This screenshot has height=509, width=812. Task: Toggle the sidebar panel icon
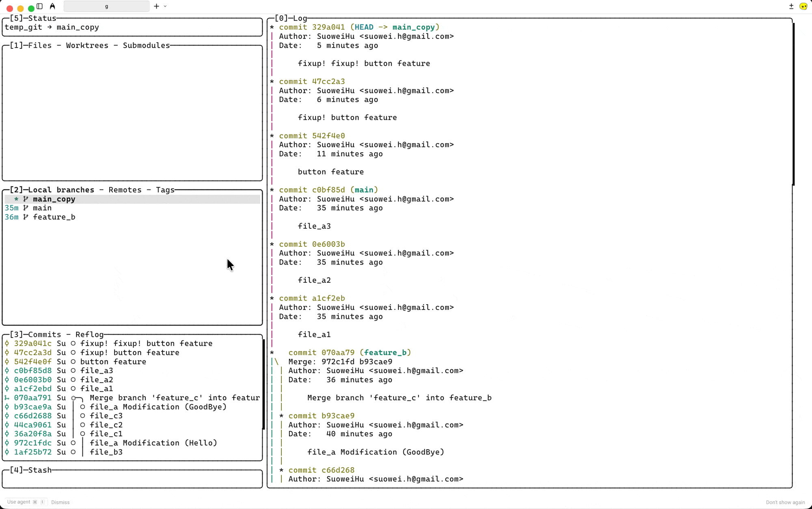point(40,6)
